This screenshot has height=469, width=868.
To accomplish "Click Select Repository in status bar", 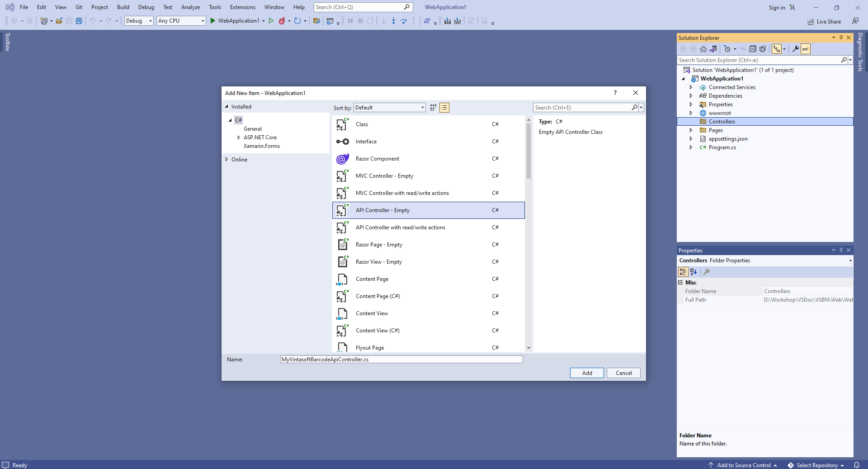I will tap(816, 465).
